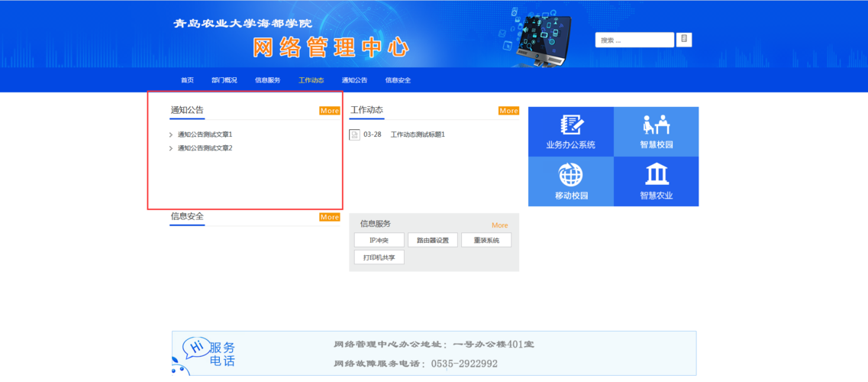Click the 网络管理中心 banner title

point(331,48)
